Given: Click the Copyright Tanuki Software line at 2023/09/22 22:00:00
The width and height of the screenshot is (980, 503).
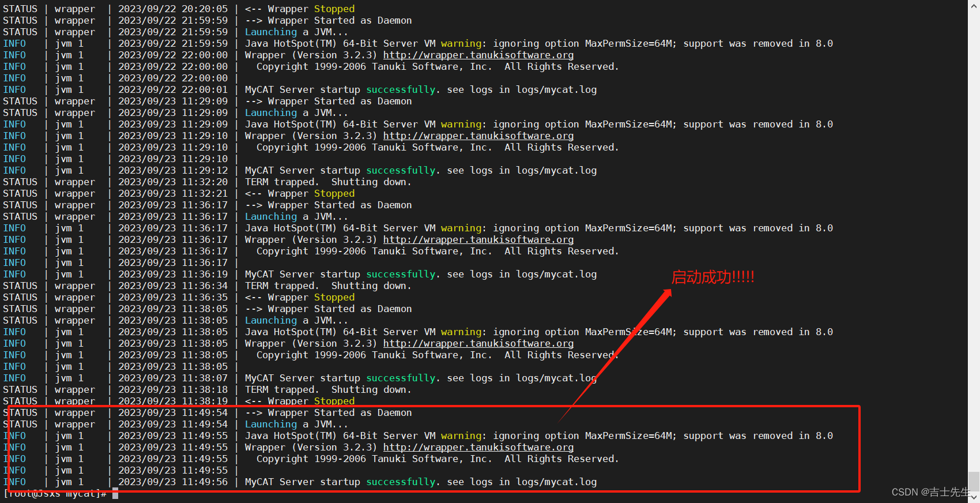Looking at the screenshot, I should click(438, 67).
